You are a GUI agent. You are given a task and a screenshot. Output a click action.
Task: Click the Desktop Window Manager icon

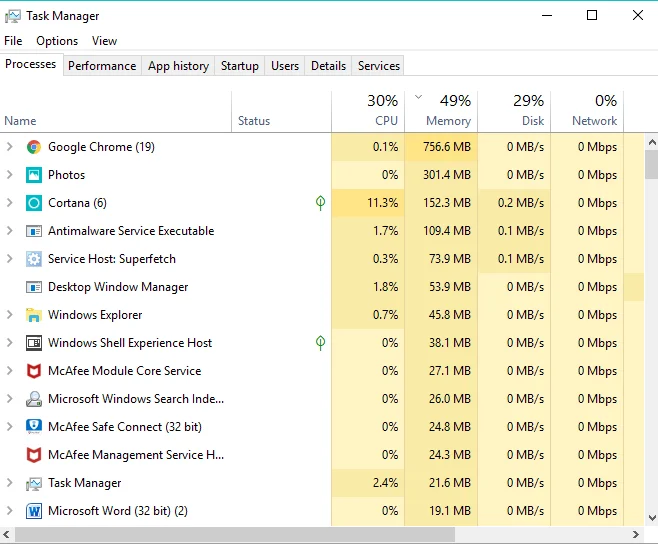[34, 287]
